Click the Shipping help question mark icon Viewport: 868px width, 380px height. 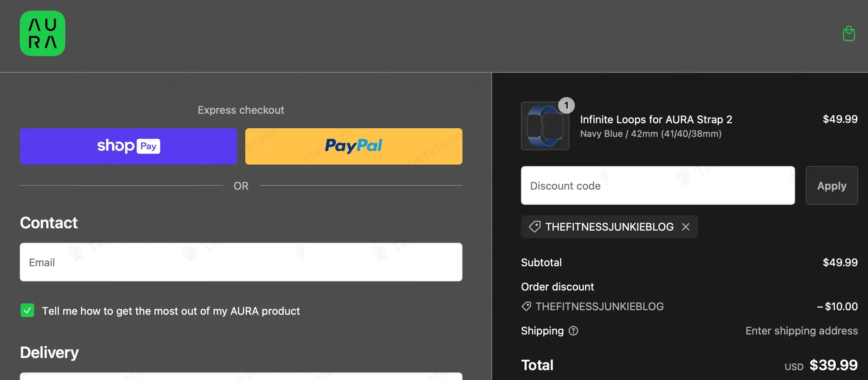tap(573, 331)
